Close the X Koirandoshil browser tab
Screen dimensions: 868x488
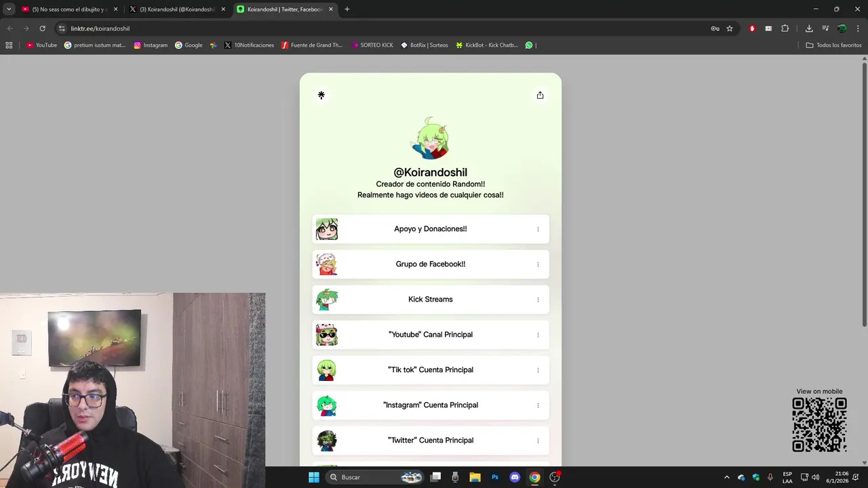223,9
